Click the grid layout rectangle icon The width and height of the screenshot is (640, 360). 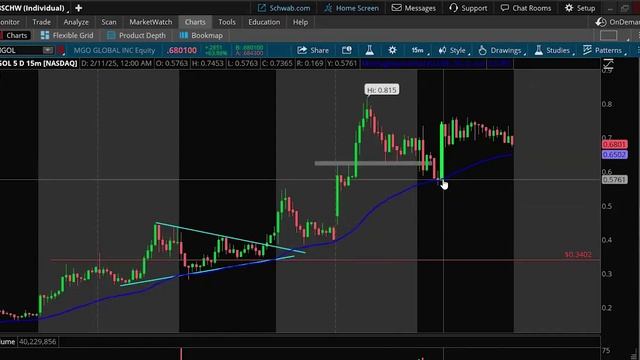coord(608,36)
